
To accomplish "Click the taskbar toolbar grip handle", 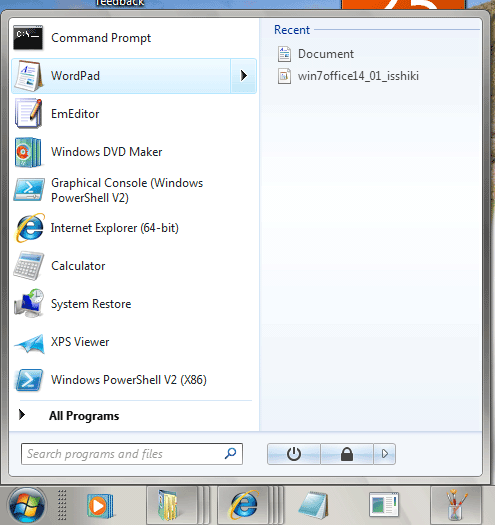I will pos(62,505).
